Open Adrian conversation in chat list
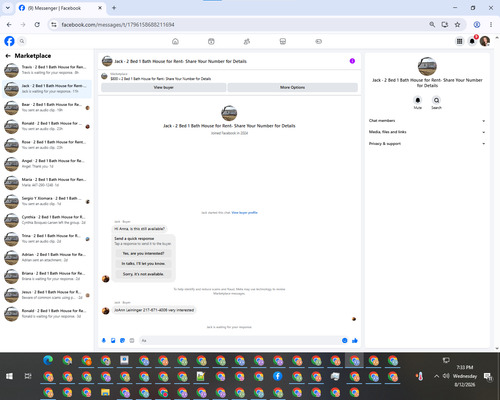The height and width of the screenshot is (400, 500). point(47,257)
